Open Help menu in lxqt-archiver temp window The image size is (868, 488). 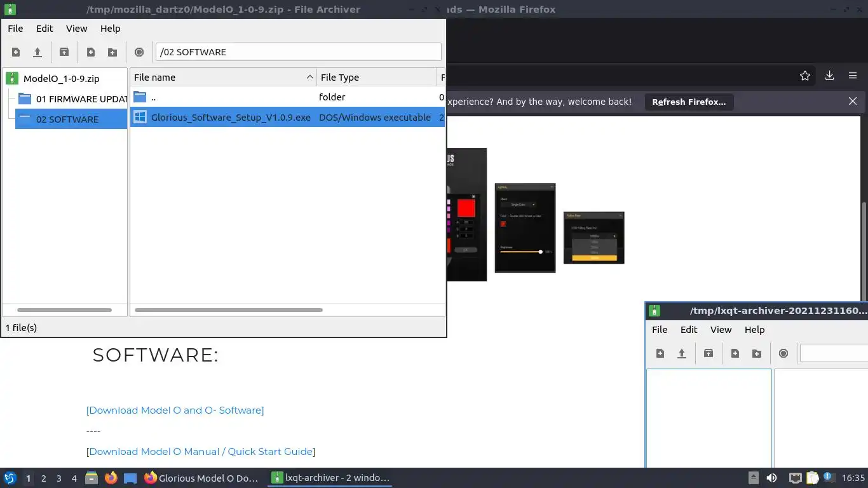754,330
